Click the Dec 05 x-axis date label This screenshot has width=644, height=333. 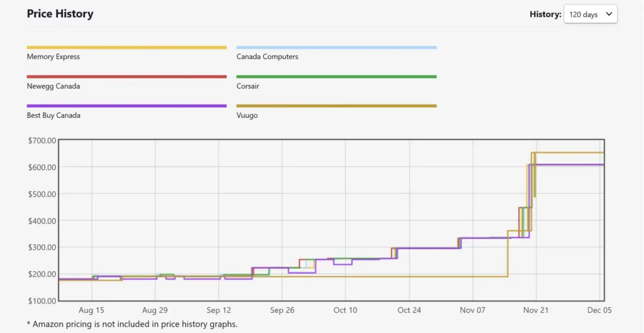[599, 310]
